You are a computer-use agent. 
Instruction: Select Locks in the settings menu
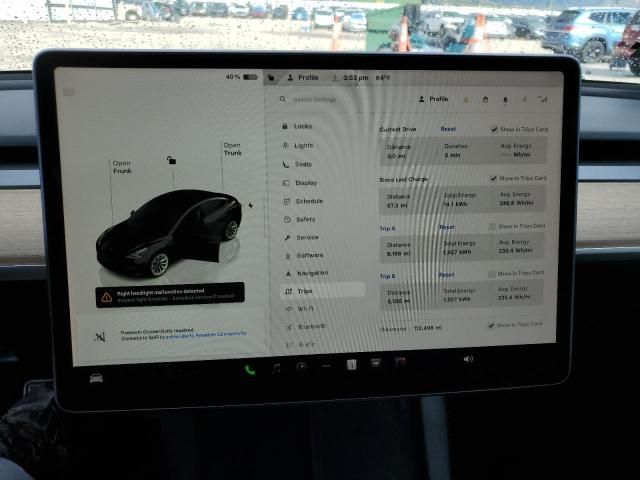(x=302, y=127)
